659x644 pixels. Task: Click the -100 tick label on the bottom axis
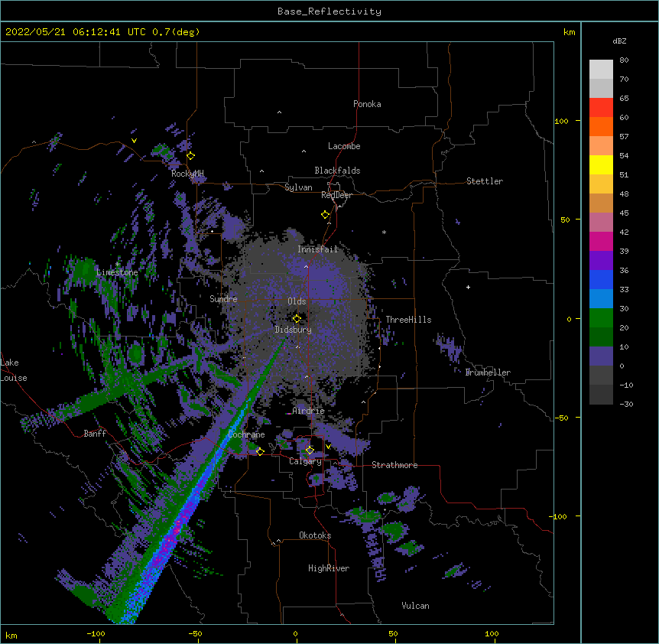[x=96, y=633]
